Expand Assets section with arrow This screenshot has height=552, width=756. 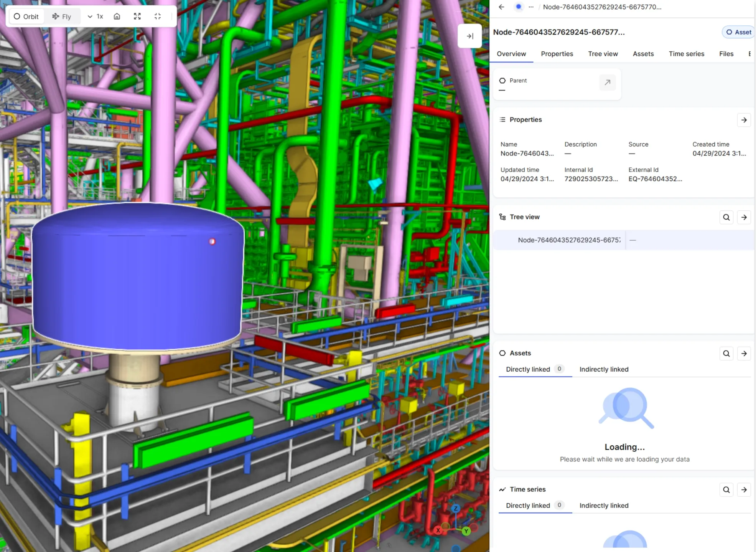coord(744,354)
